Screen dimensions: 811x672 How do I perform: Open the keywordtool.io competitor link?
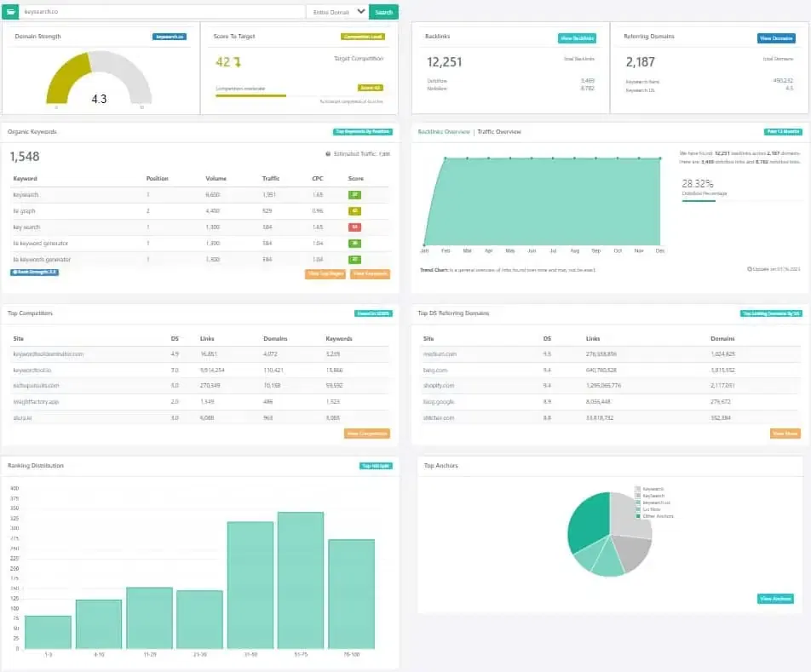click(x=31, y=370)
